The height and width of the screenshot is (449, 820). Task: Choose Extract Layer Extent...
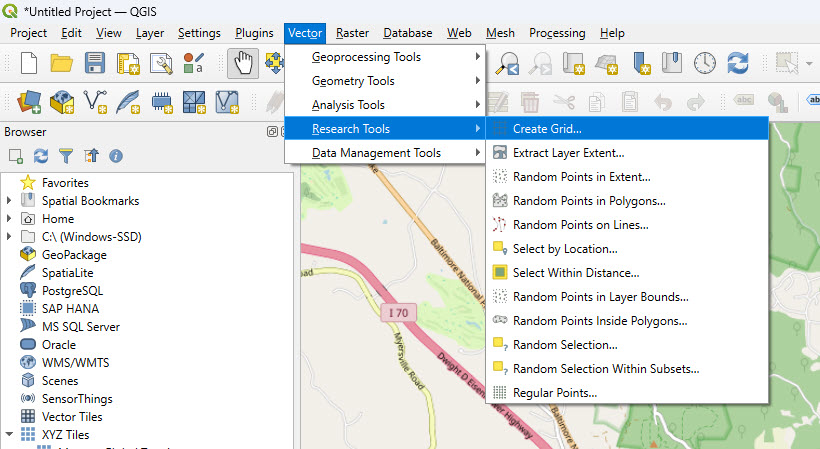pos(627,153)
